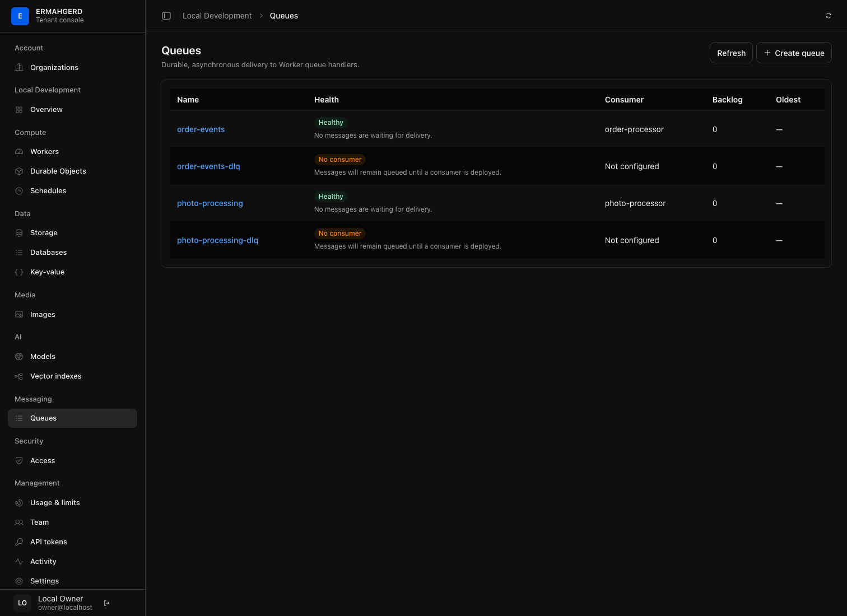Open the photo-processing queue link
This screenshot has height=616, width=847.
pos(210,203)
